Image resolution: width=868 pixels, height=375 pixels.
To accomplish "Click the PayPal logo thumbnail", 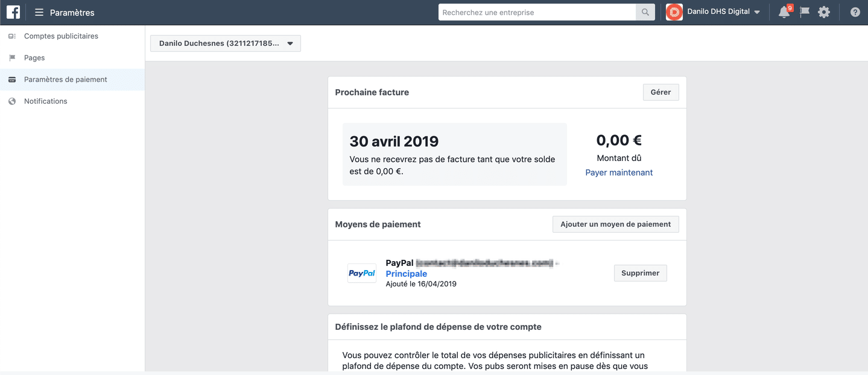I will (x=362, y=273).
